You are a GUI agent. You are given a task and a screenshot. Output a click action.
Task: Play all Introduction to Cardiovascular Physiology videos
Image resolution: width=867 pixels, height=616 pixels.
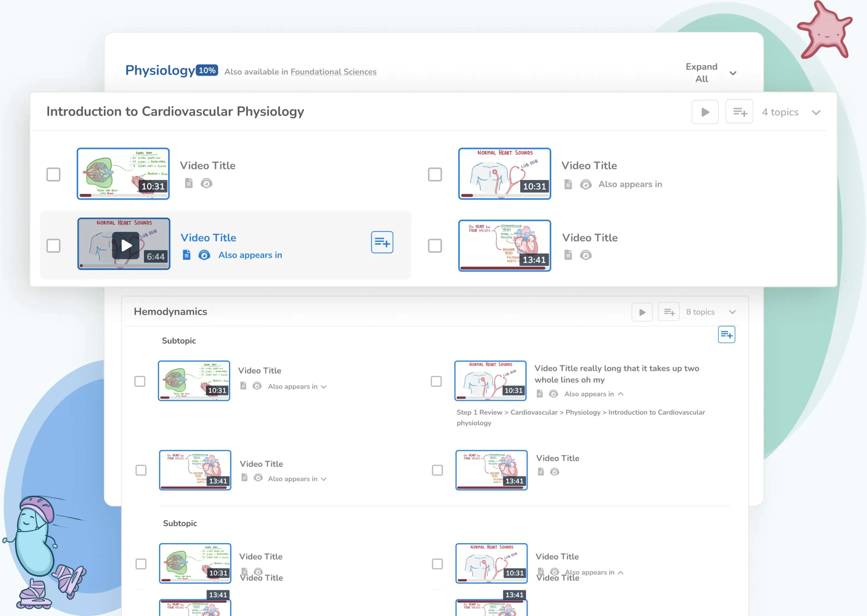(x=705, y=112)
